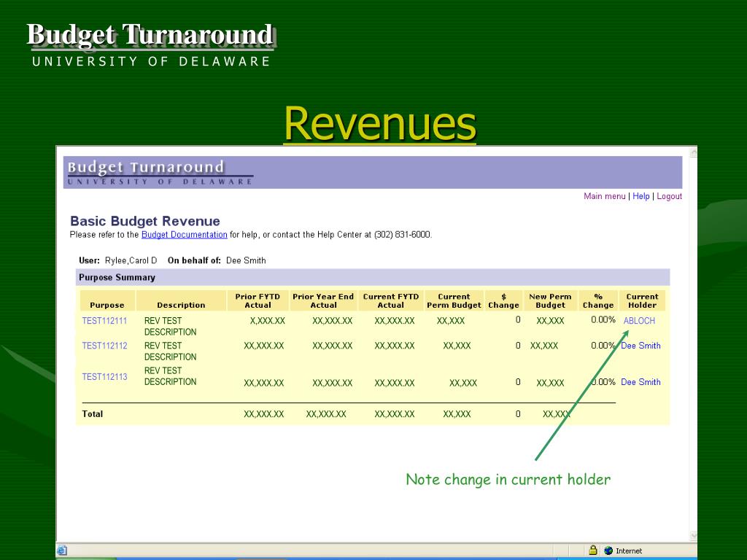Click the padlock security icon

[x=592, y=550]
